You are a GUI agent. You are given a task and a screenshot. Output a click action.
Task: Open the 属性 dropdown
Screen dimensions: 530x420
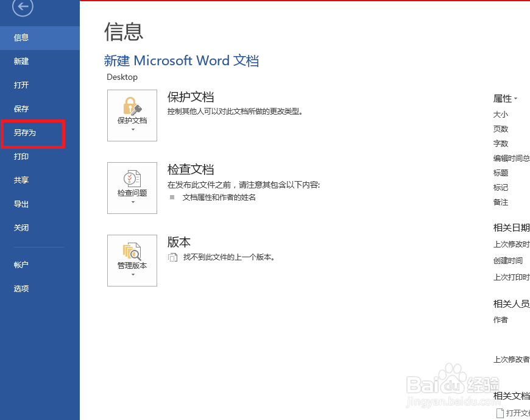[505, 98]
